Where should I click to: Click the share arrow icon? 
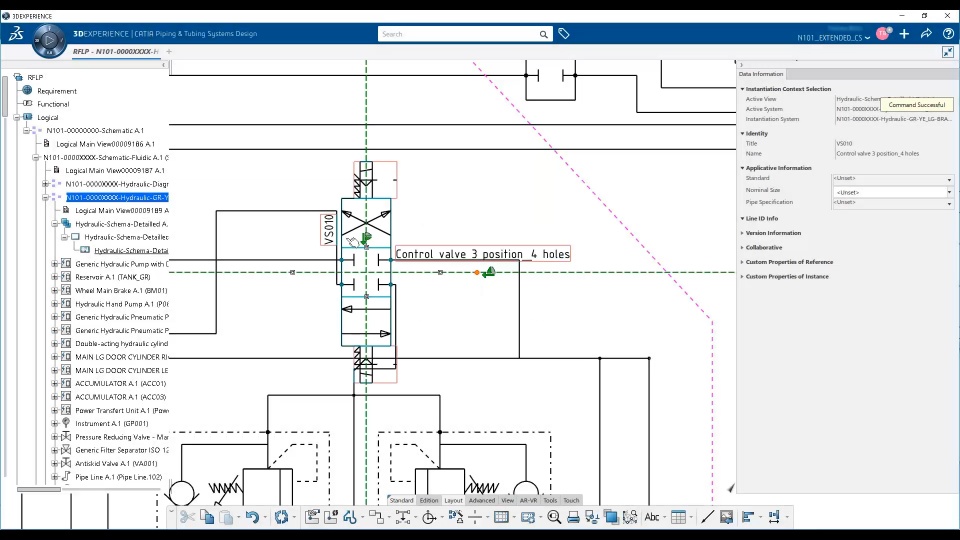926,34
